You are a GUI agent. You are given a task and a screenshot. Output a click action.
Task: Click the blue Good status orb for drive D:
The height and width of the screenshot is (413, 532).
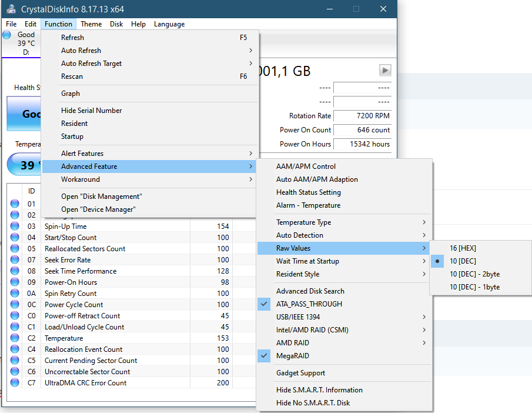pos(7,35)
